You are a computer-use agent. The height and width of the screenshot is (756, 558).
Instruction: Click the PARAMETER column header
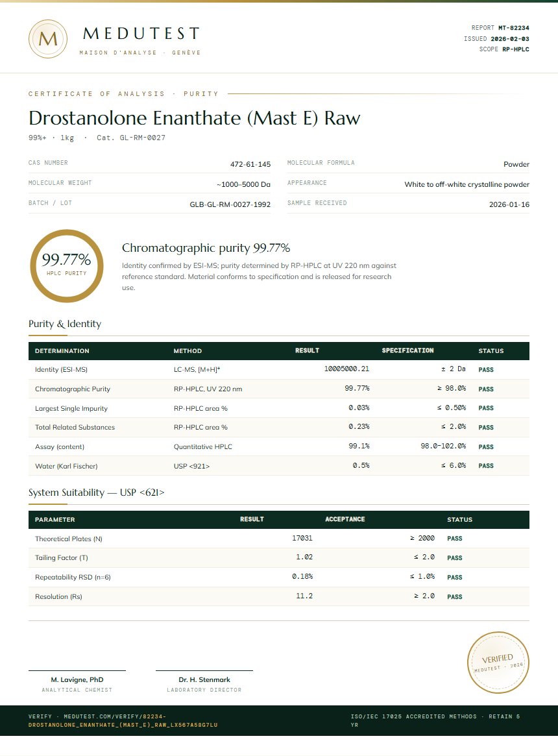(x=55, y=520)
